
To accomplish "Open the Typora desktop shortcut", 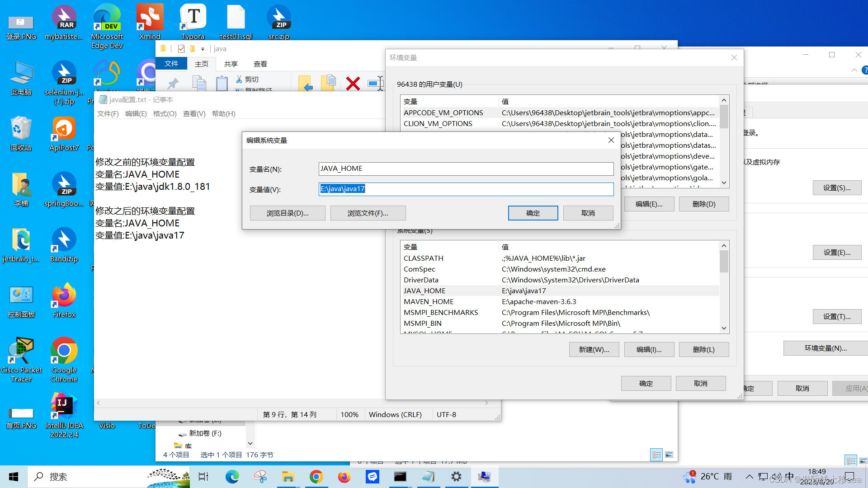I will [193, 22].
